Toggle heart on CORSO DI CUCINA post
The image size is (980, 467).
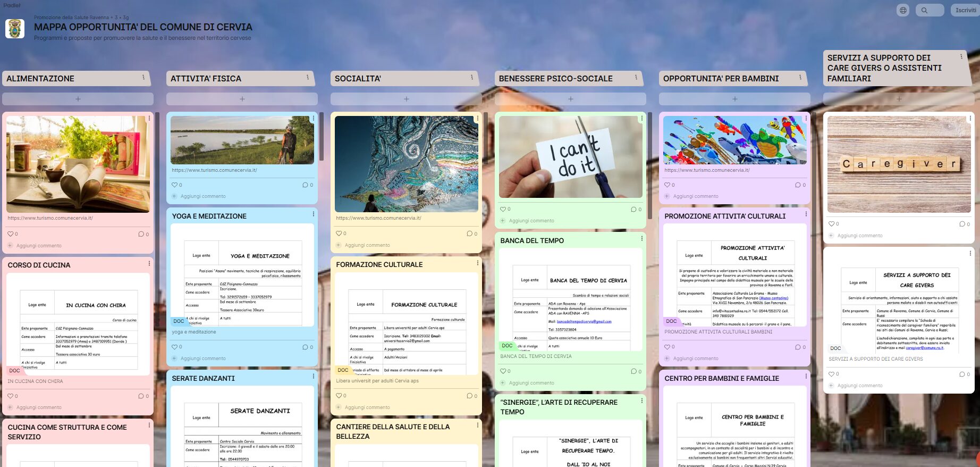10,396
